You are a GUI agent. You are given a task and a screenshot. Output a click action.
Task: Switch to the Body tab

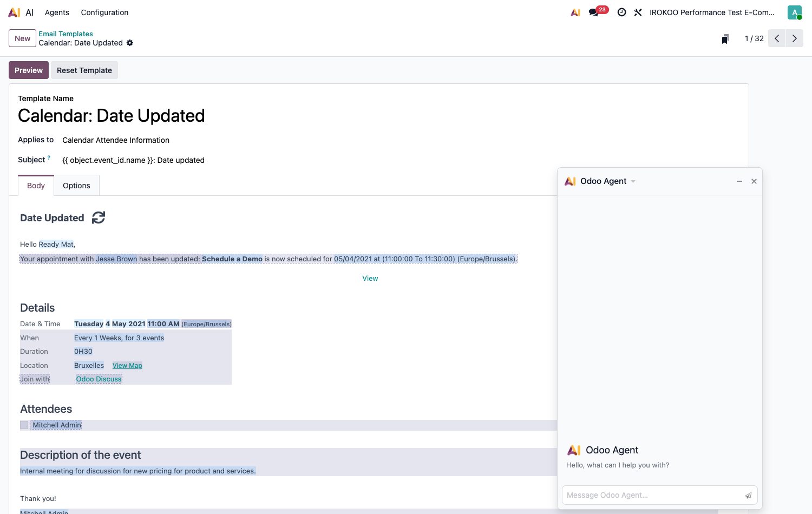(36, 186)
